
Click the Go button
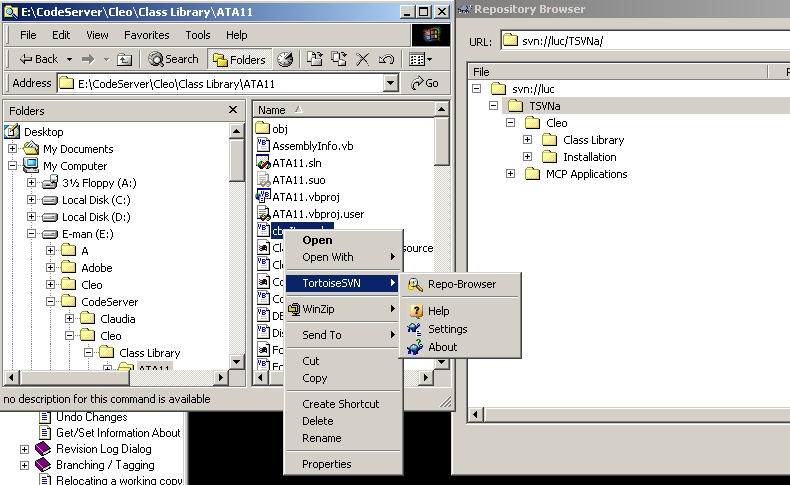424,84
